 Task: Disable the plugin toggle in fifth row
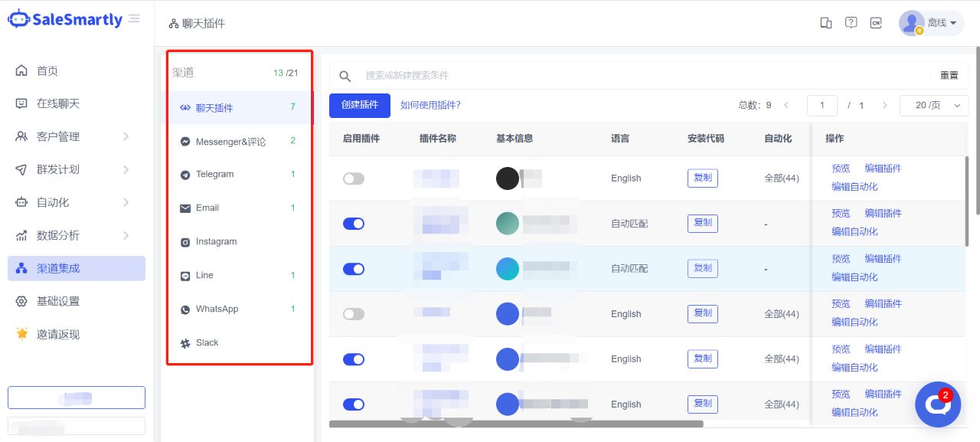[354, 359]
